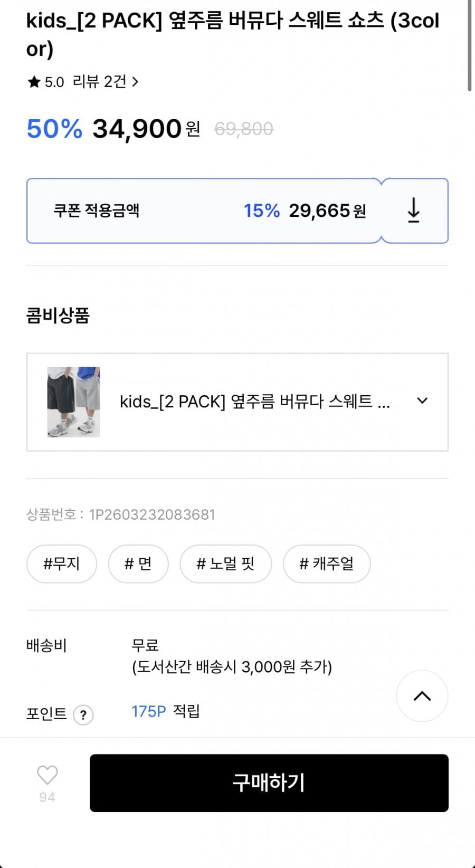This screenshot has width=475, height=868.
Task: Open the points question mark help
Action: click(x=83, y=715)
